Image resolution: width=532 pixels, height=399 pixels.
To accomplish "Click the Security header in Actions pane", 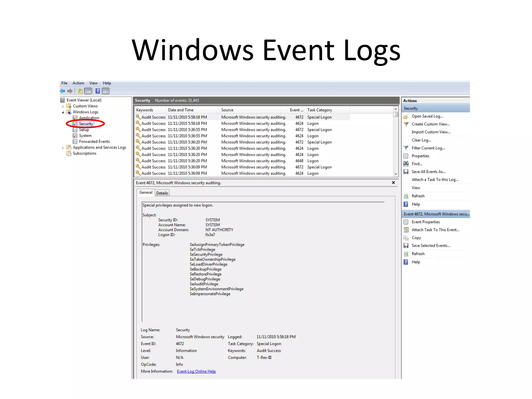I will (436, 108).
